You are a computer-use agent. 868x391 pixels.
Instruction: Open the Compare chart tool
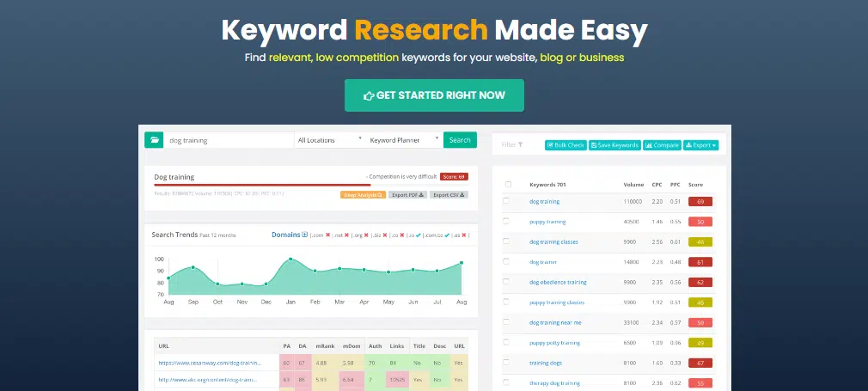(662, 145)
